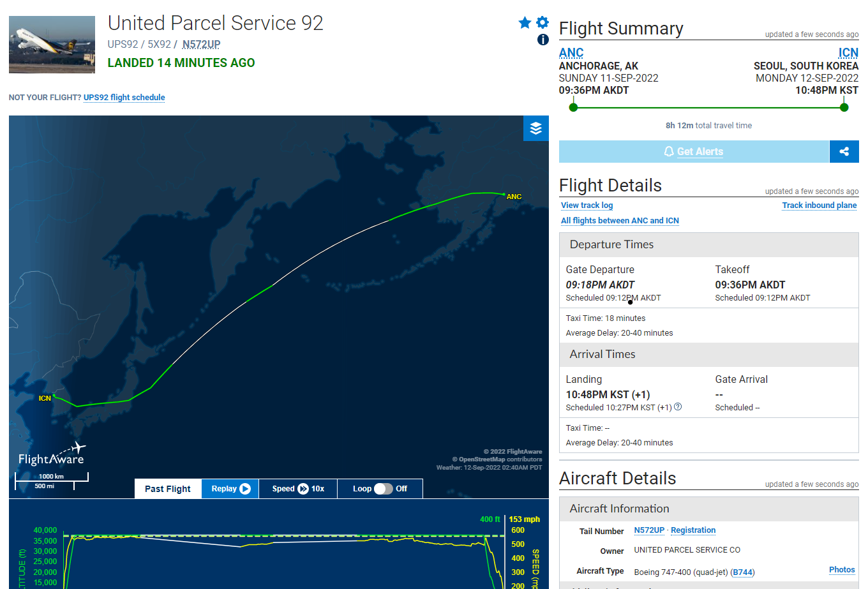Toggle the Loop switch
The width and height of the screenshot is (868, 589).
pyautogui.click(x=383, y=489)
